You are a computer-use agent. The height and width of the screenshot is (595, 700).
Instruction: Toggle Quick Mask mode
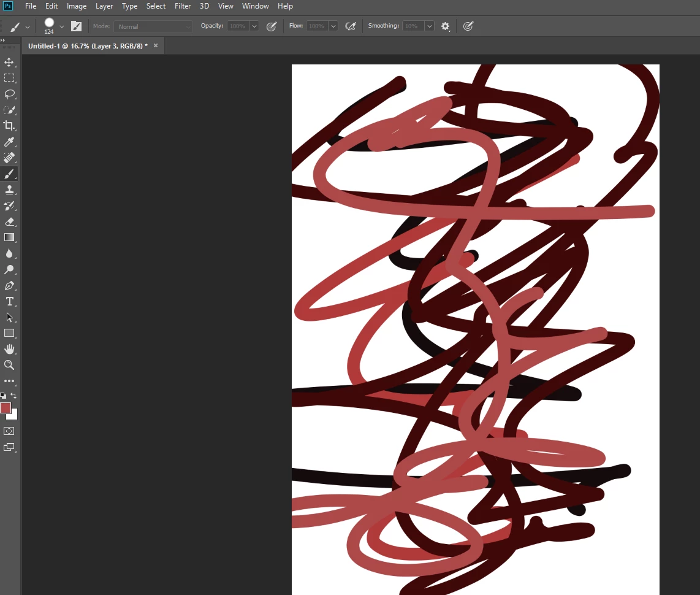9,431
